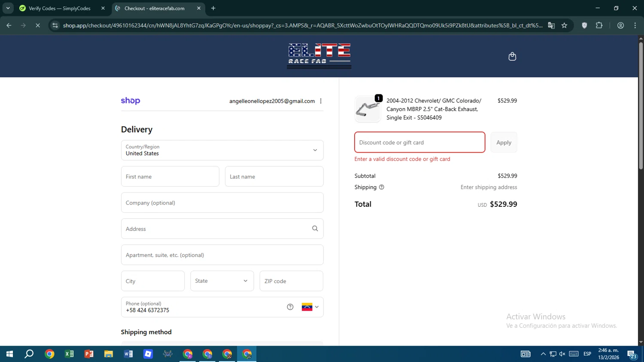Click the address search magnifier icon
The image size is (644, 362).
[315, 229]
